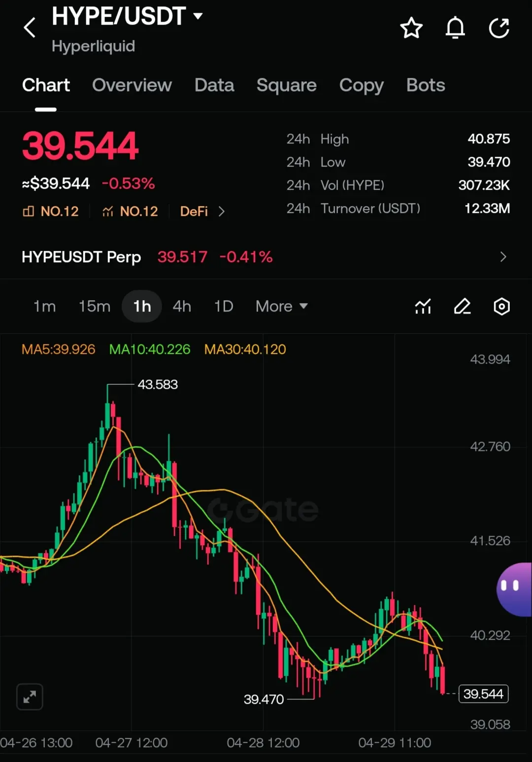
Task: Tap the large red 39.544 price
Action: (x=80, y=146)
